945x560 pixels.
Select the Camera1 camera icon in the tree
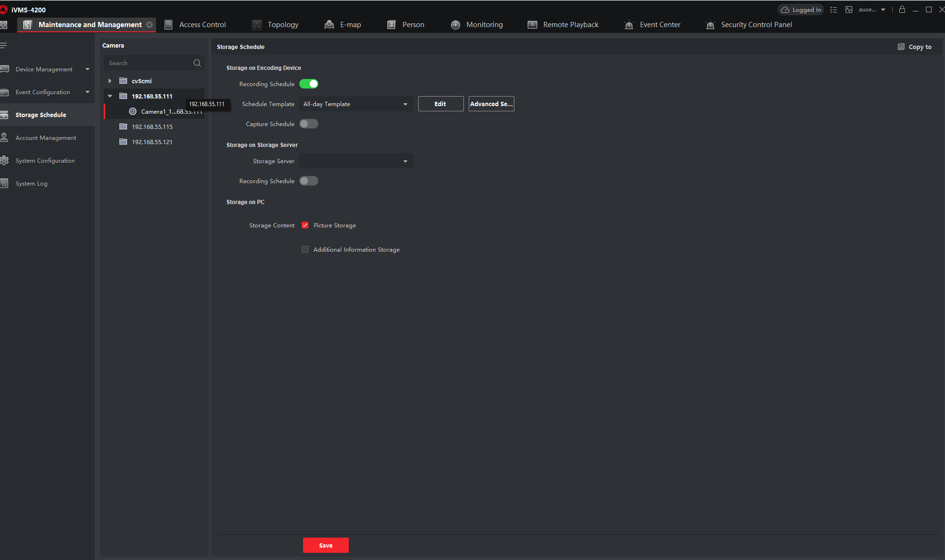pyautogui.click(x=133, y=111)
